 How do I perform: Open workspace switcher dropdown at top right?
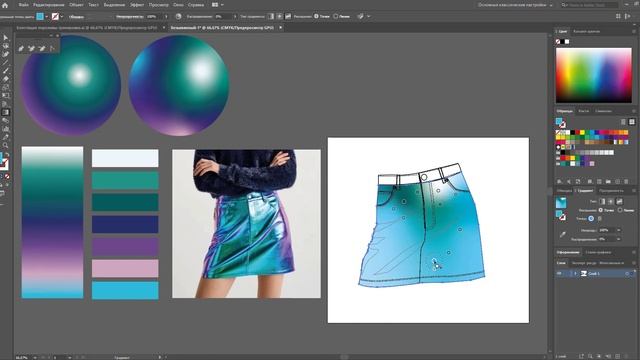pos(551,5)
